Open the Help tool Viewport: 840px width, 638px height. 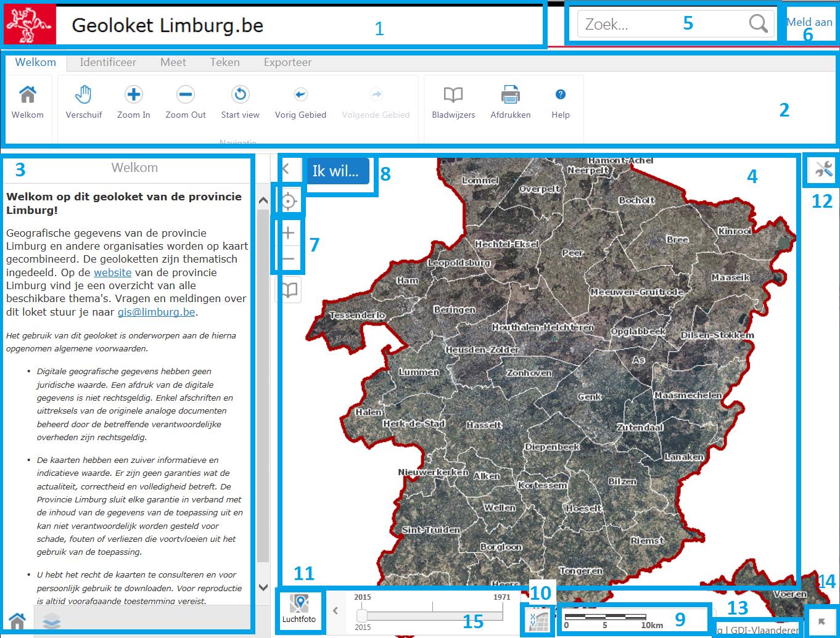coord(561,102)
